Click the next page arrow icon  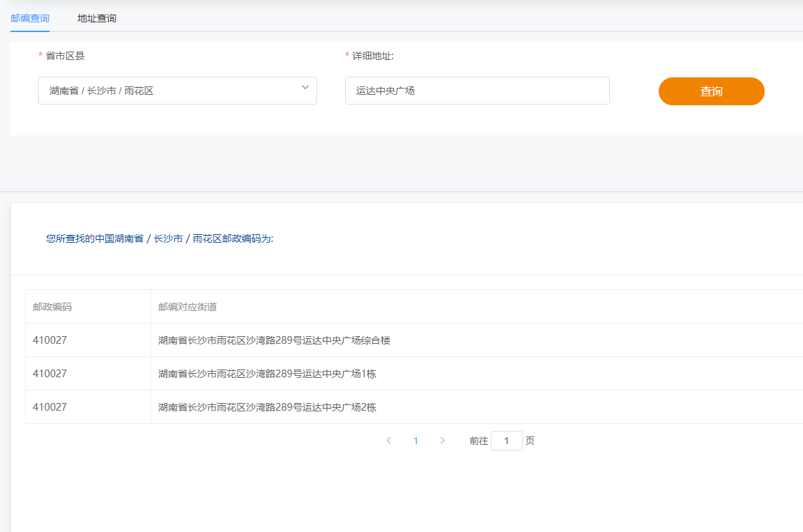443,440
